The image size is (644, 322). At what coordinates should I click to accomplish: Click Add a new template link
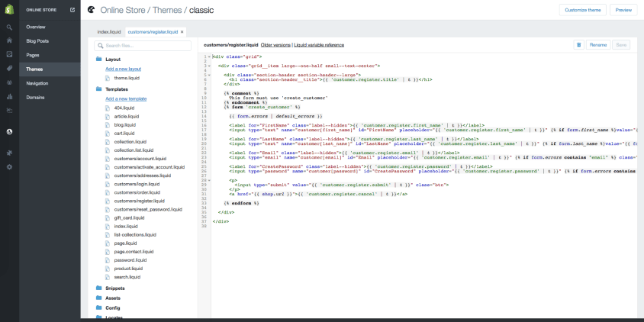coord(126,99)
